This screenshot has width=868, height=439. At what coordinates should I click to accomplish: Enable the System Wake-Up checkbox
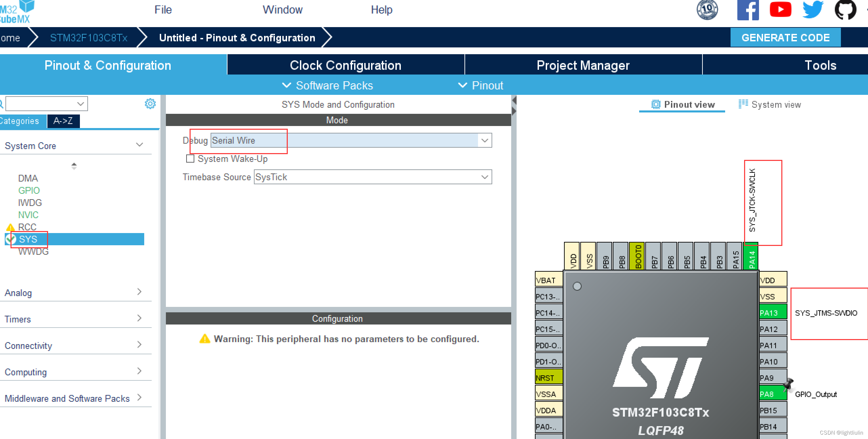(x=190, y=159)
